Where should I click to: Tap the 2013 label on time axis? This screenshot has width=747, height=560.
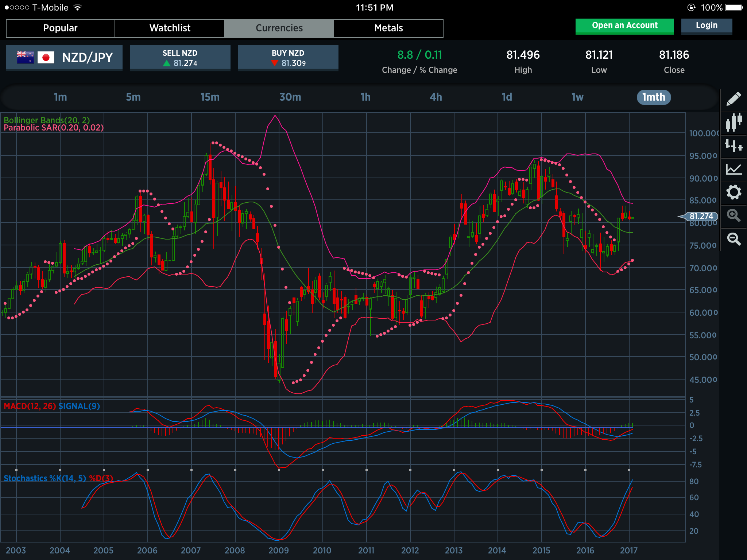(x=454, y=551)
